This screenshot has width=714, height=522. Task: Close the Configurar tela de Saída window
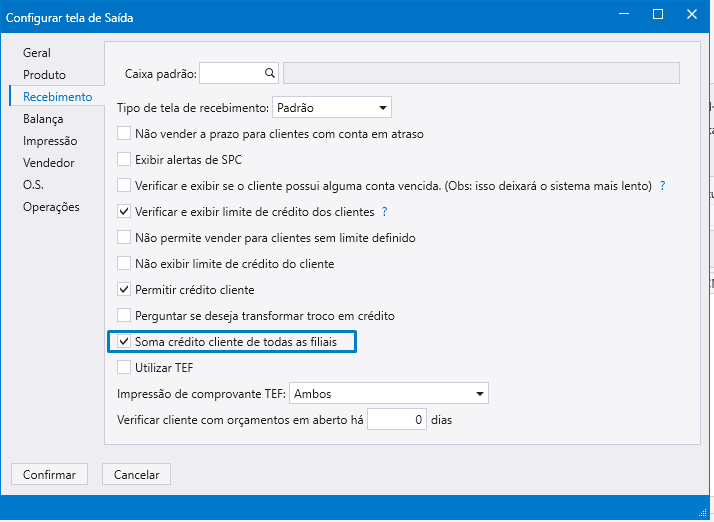(x=690, y=15)
